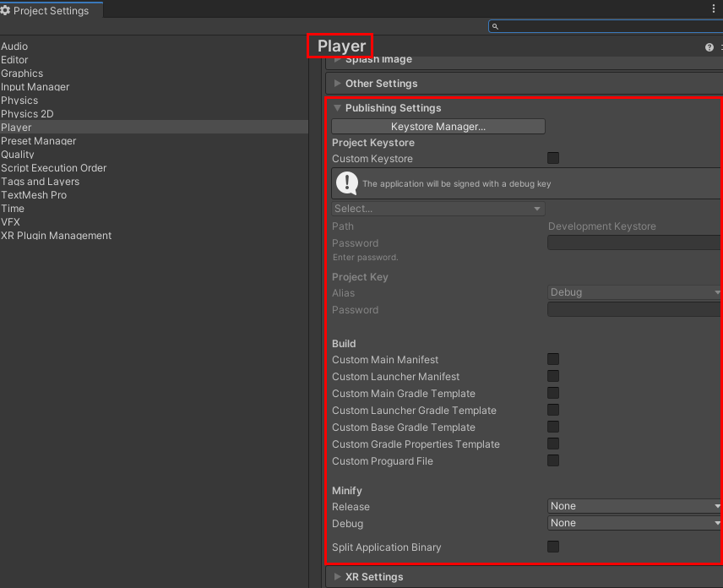Viewport: 723px width, 588px height.
Task: Open the Project Settings window menu (kebab icon)
Action: click(714, 8)
